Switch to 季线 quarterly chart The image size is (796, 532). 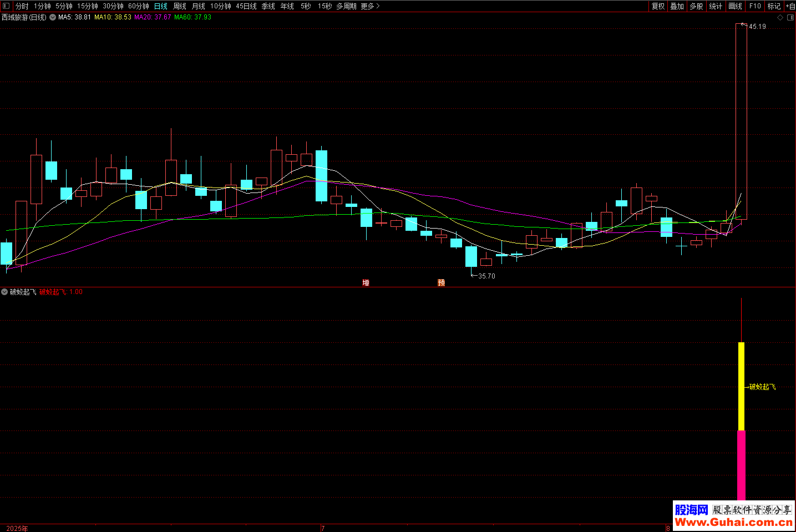point(268,6)
